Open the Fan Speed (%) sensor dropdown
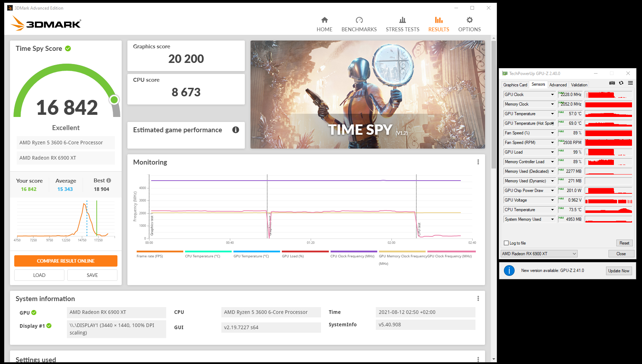 552,133
